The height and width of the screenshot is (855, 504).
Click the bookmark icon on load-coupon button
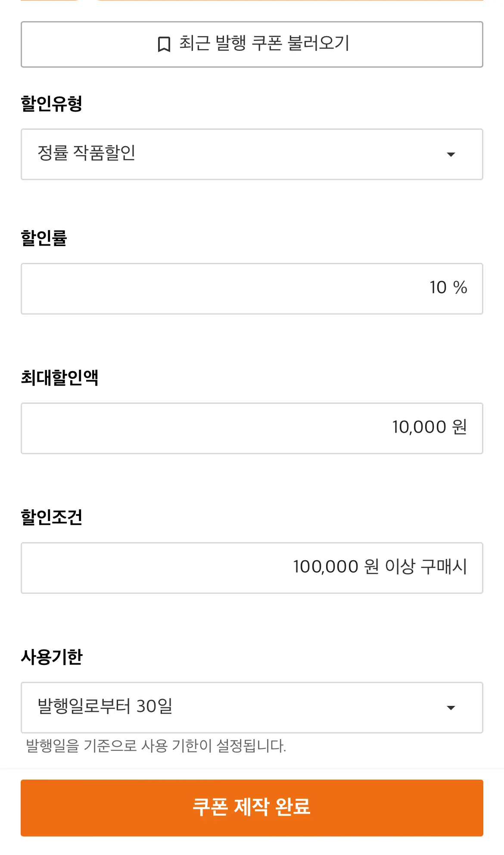[x=164, y=44]
